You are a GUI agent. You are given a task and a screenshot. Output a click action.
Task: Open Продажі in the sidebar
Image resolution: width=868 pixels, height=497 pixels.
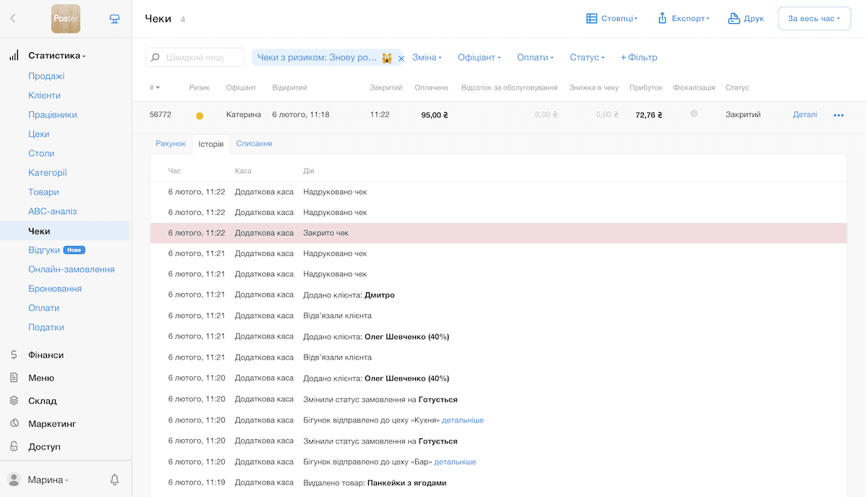pyautogui.click(x=46, y=76)
